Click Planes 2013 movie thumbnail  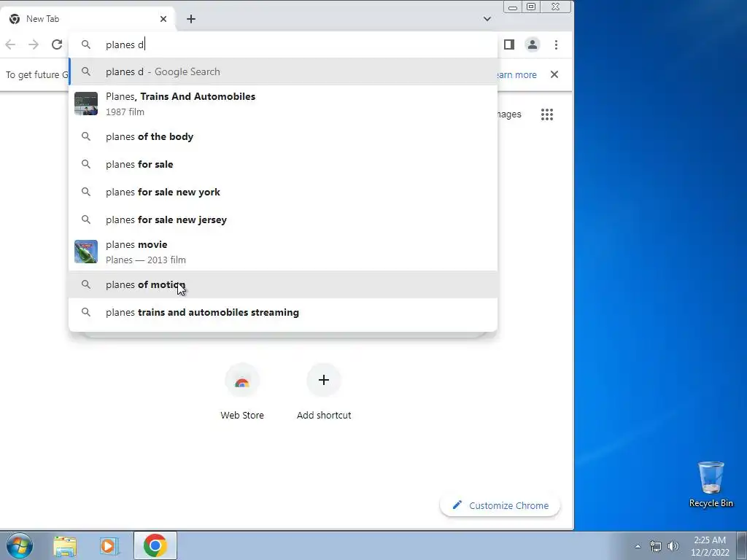86,252
